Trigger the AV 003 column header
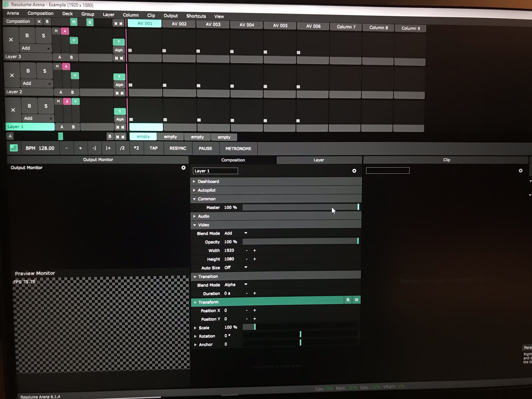Viewport: 532px width, 399px height. coord(213,24)
